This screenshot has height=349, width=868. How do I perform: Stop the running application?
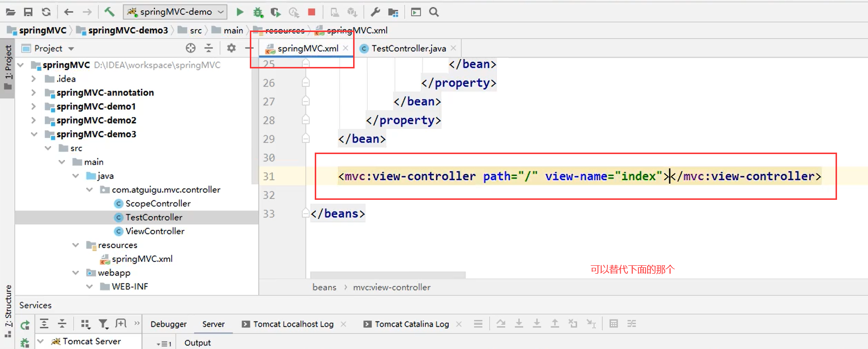pos(311,12)
